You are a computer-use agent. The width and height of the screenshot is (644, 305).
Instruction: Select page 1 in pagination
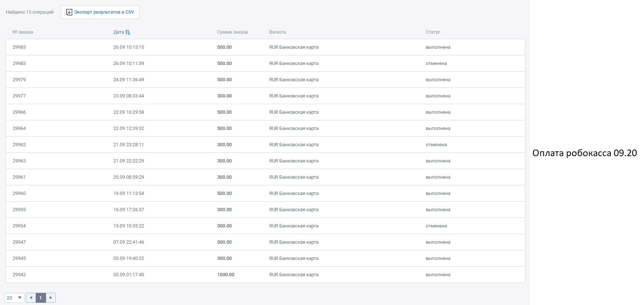tap(41, 298)
